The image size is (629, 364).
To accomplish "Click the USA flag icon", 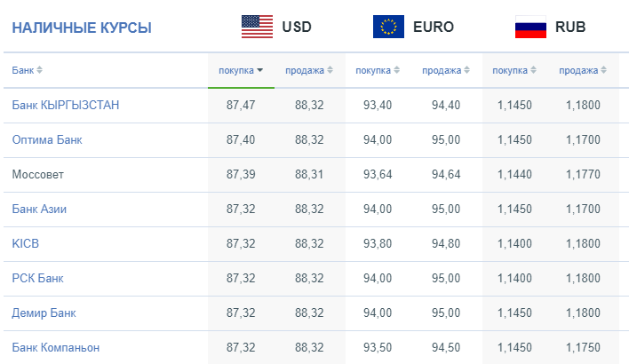I will click(x=257, y=27).
